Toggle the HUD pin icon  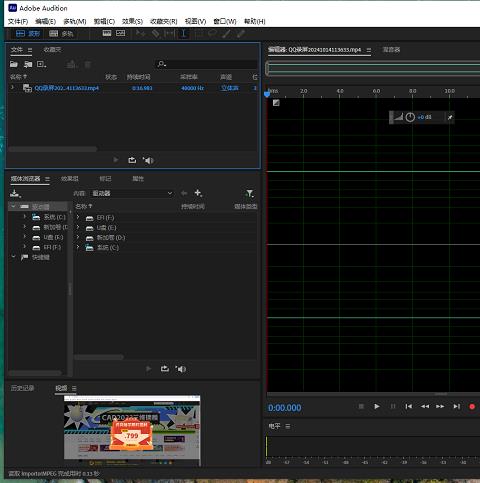coord(450,117)
